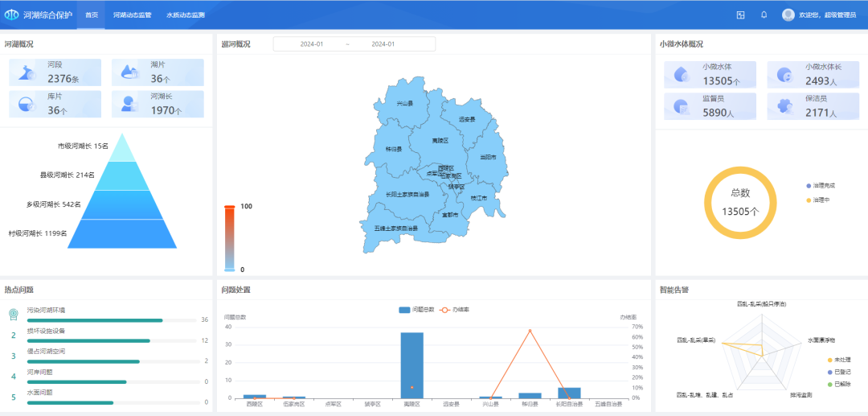Open the notification bell
This screenshot has height=416, width=868.
pyautogui.click(x=764, y=14)
